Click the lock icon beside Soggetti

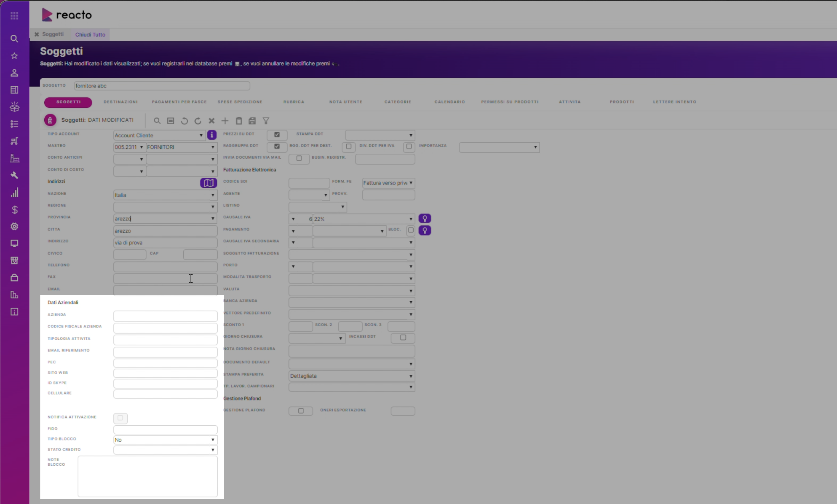[x=50, y=120]
